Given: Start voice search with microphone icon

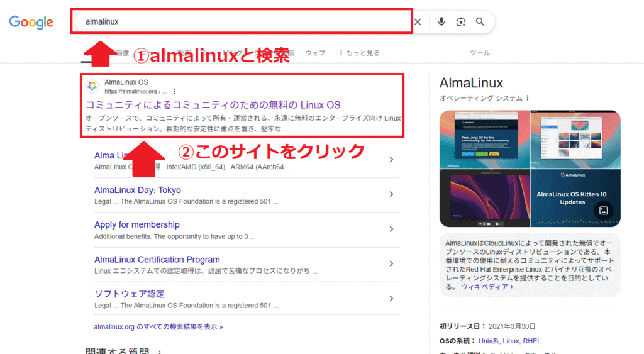Looking at the screenshot, I should 441,22.
